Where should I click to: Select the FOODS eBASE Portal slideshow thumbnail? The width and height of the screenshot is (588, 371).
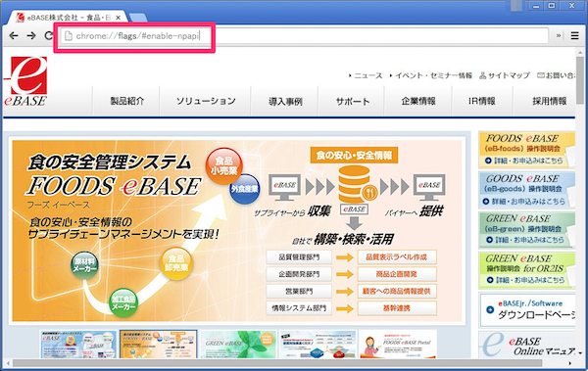tap(398, 344)
